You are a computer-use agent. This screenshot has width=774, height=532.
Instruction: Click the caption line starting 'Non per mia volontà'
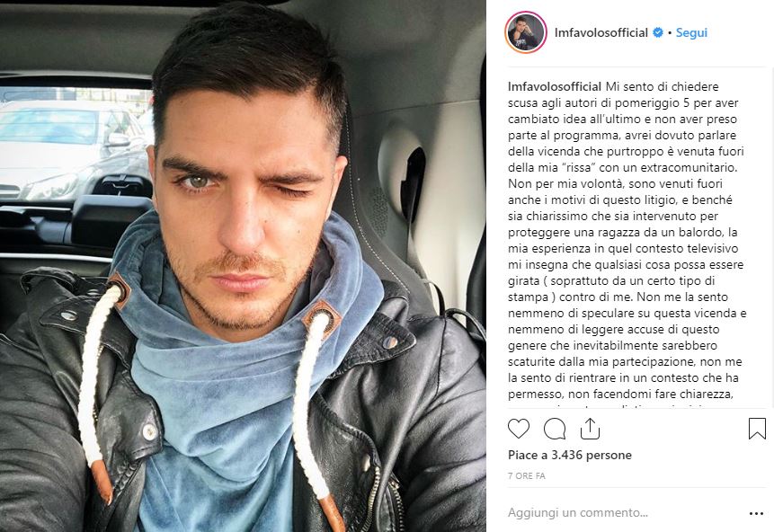[615, 183]
